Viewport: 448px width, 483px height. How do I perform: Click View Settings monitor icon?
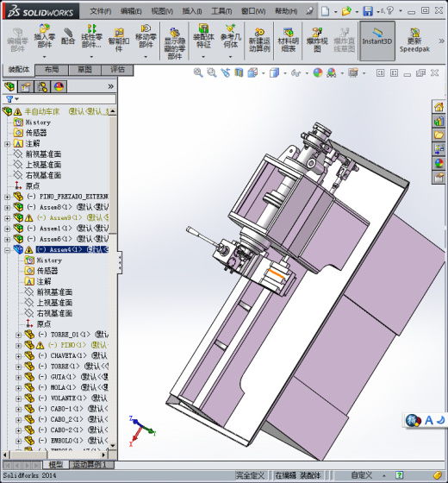coord(353,73)
